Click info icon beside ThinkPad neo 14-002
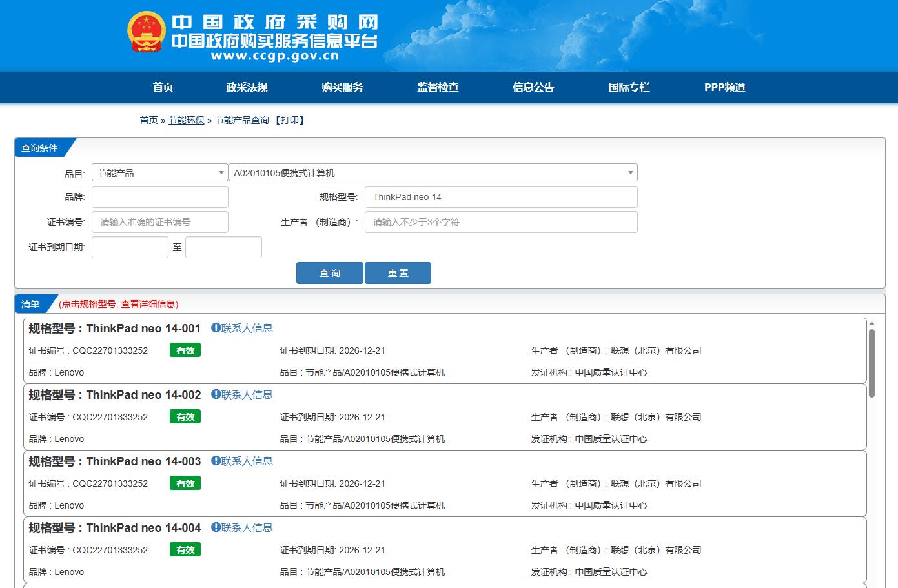Viewport: 898px width, 588px height. click(x=216, y=394)
